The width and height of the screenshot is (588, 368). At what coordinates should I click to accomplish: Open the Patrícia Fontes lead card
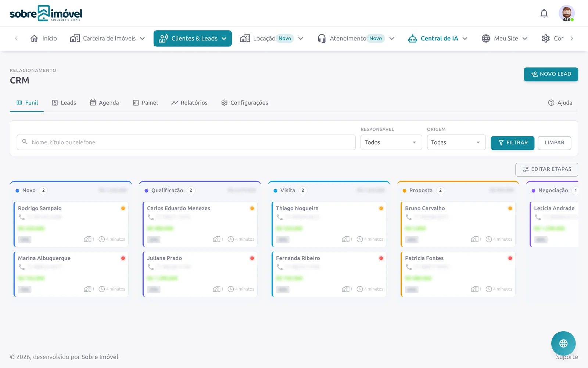[x=458, y=274]
